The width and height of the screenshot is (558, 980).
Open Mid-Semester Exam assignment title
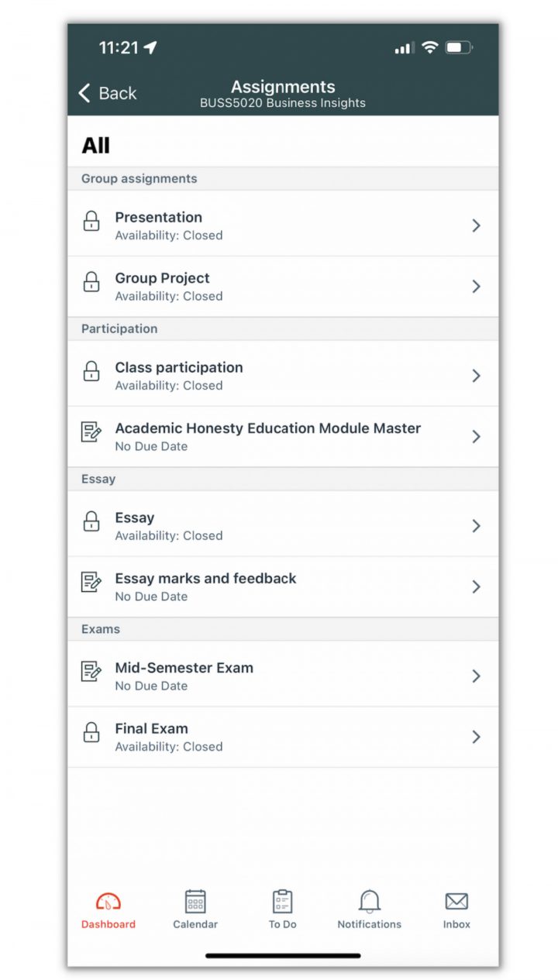click(x=184, y=668)
